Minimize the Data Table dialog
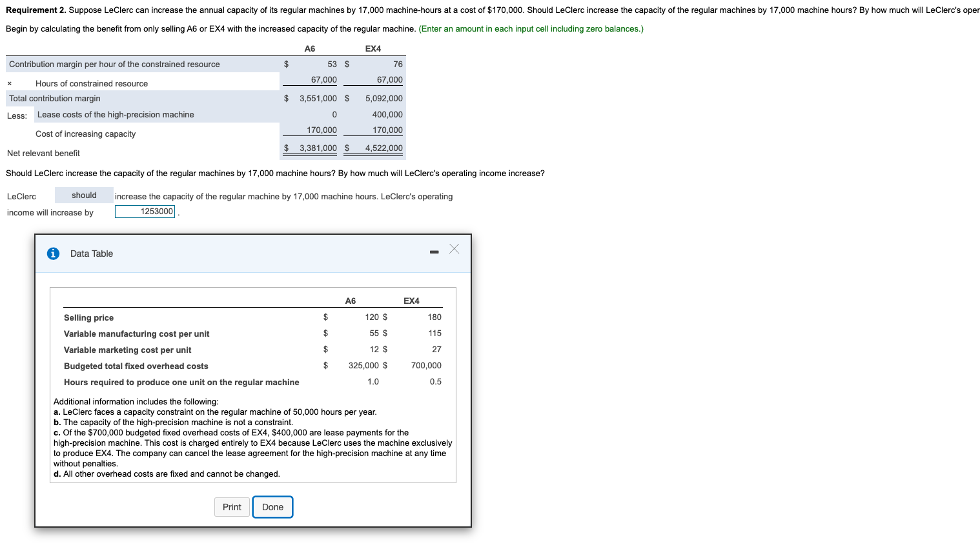Screen dimensions: 980x558 point(434,252)
